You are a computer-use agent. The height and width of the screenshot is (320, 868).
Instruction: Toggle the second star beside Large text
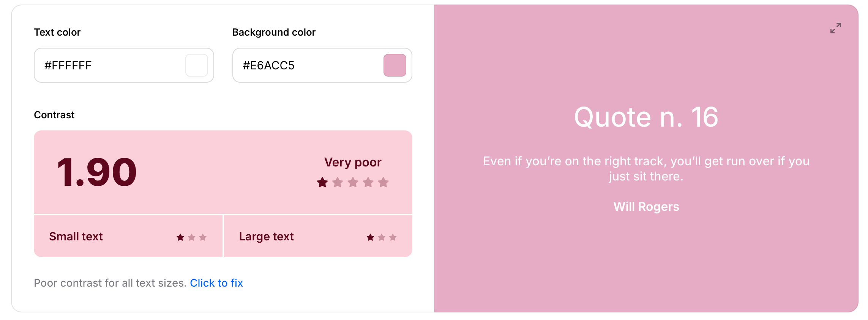click(x=381, y=237)
